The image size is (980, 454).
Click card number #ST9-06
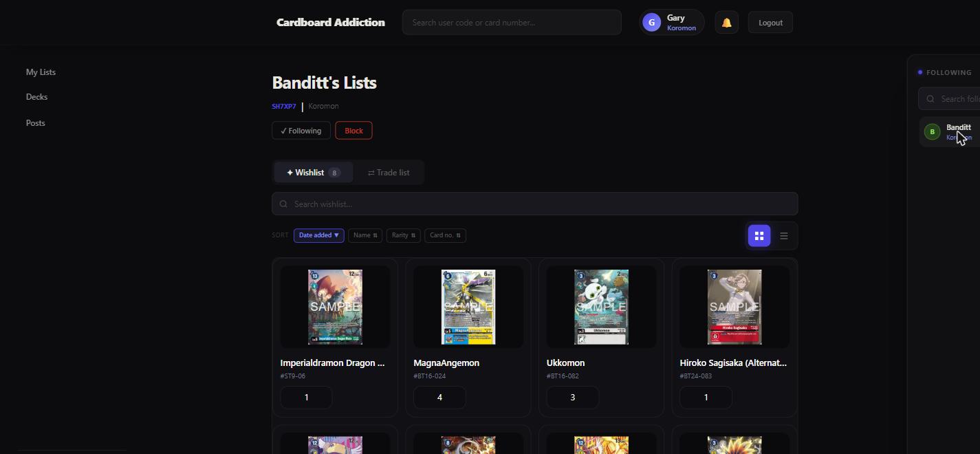point(293,376)
